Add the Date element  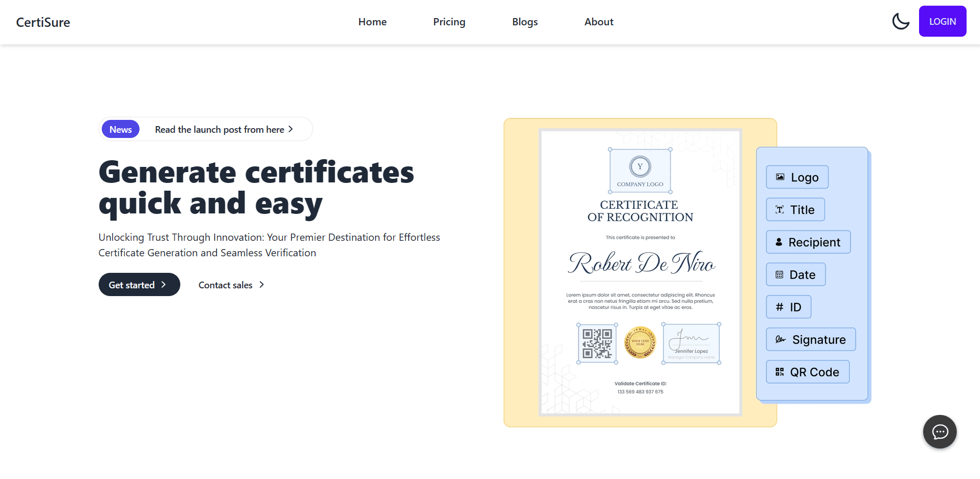pyautogui.click(x=795, y=274)
